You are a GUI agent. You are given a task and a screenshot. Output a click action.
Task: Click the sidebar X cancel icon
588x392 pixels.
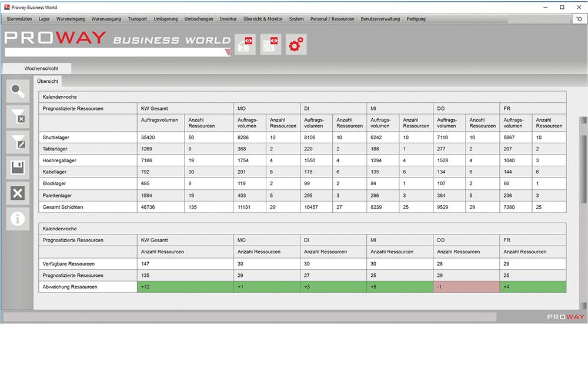click(x=18, y=193)
